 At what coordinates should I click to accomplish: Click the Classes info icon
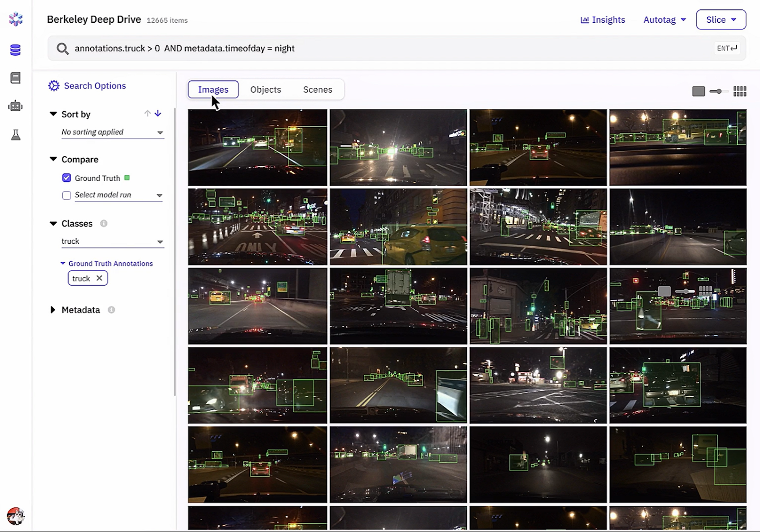click(104, 223)
